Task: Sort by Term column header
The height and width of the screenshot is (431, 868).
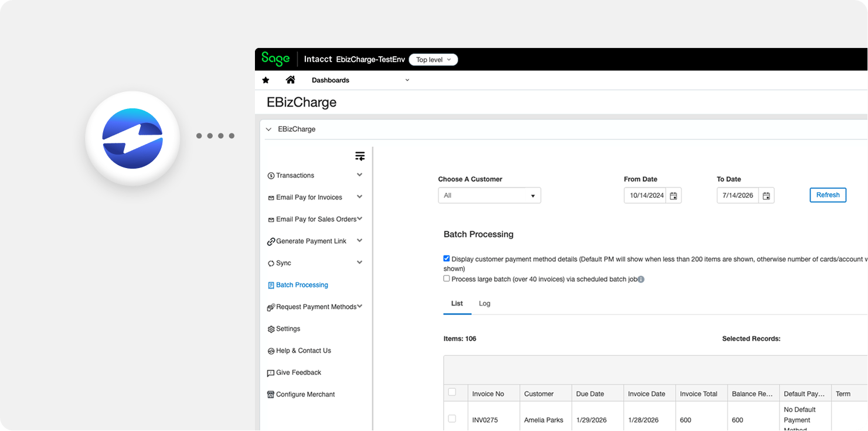Action: point(849,394)
